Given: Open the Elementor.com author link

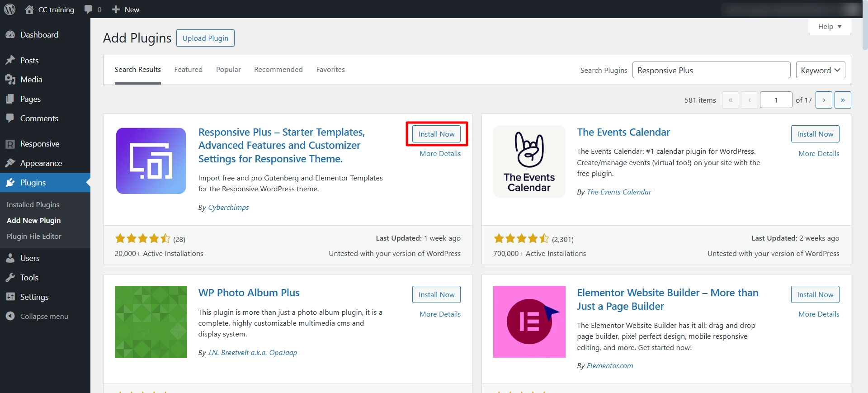Looking at the screenshot, I should point(610,366).
